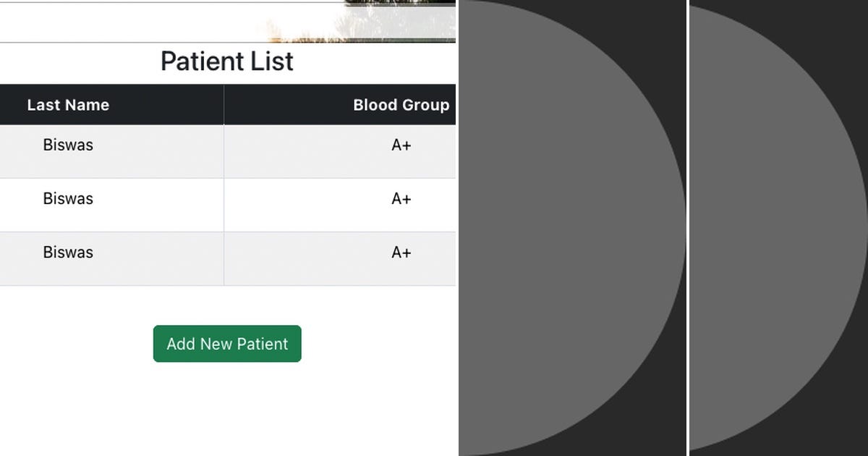Select the A+ cell in the second row

[x=401, y=198]
